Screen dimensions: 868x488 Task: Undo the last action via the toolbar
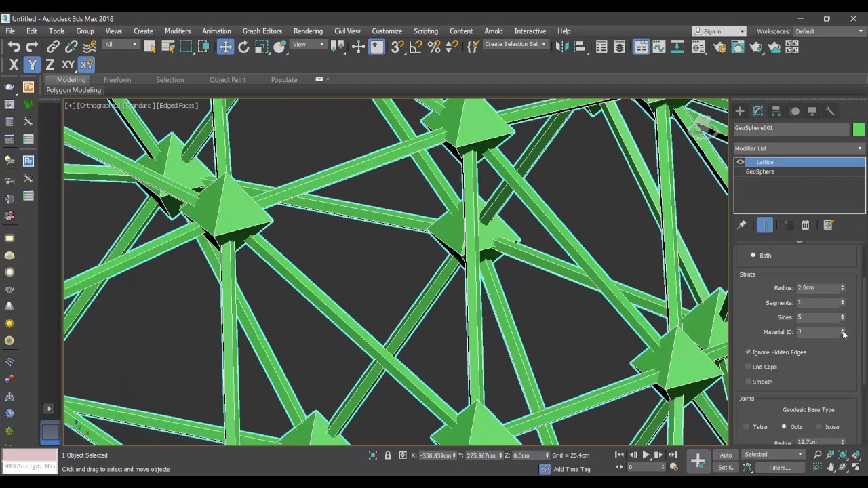14,47
